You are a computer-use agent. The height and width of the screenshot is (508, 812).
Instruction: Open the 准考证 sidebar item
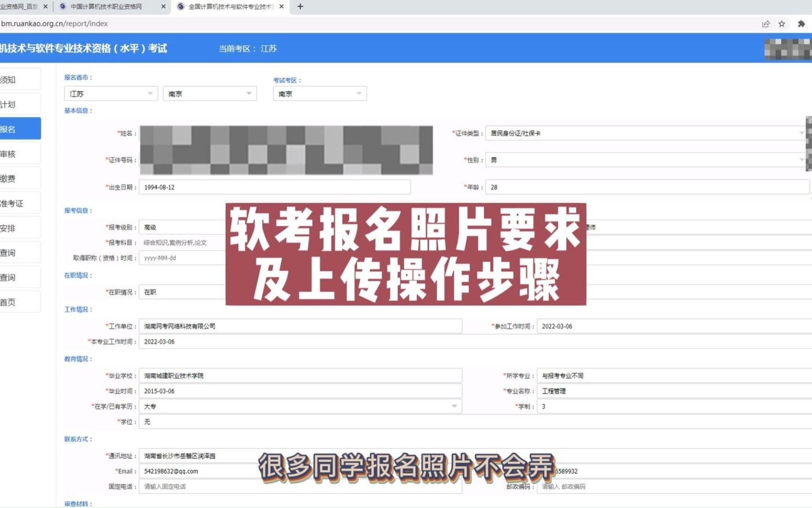20,203
